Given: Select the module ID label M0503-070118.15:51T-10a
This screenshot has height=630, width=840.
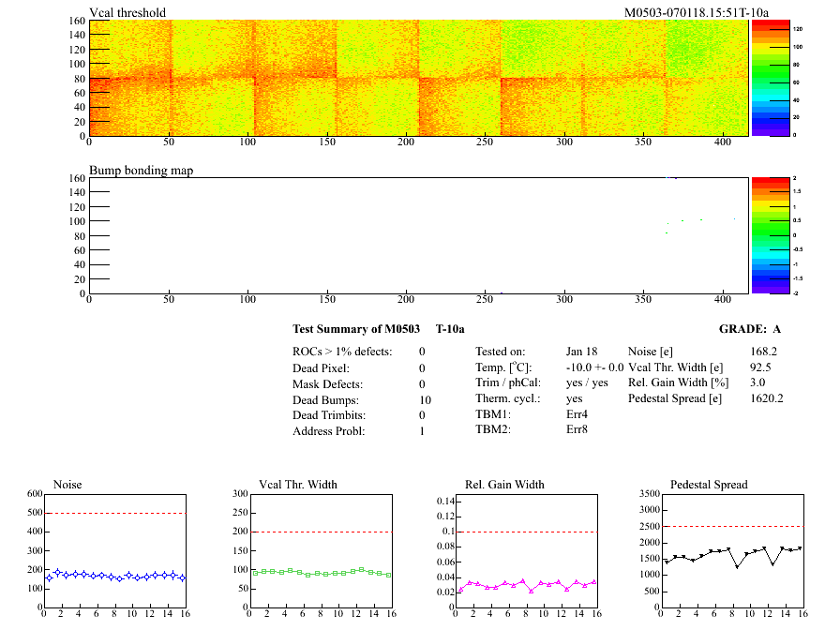Looking at the screenshot, I should 697,12.
